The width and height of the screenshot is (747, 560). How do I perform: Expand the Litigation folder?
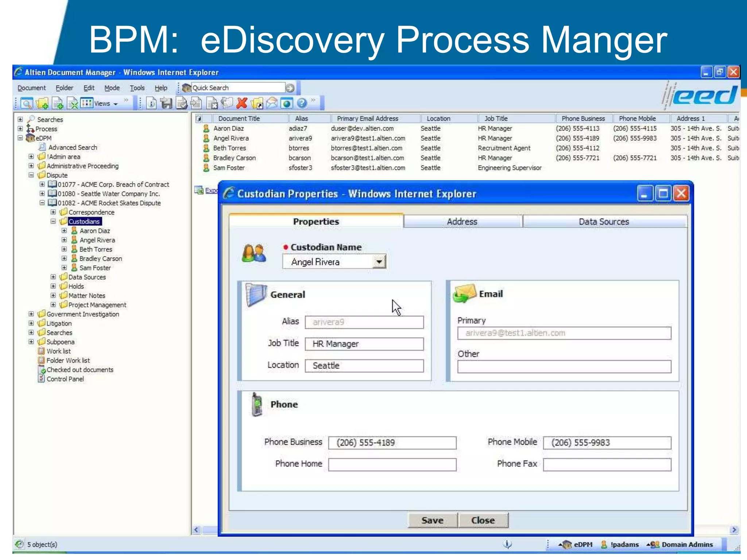pyautogui.click(x=31, y=323)
